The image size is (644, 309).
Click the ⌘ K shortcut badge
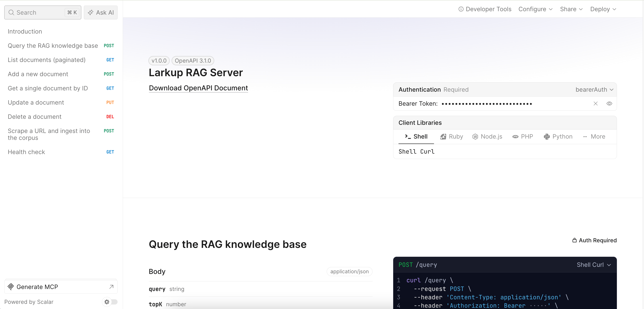(x=72, y=12)
